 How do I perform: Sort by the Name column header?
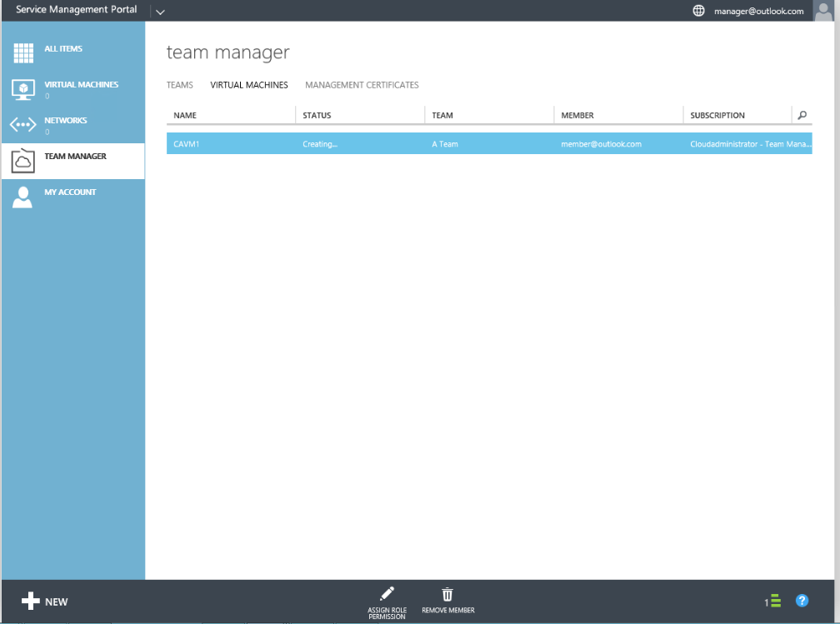point(185,115)
